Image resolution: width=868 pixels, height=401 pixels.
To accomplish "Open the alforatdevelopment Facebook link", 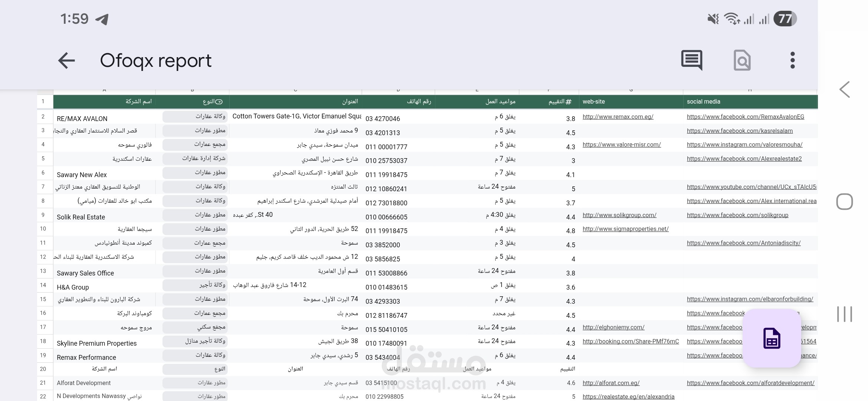I will pyautogui.click(x=750, y=383).
